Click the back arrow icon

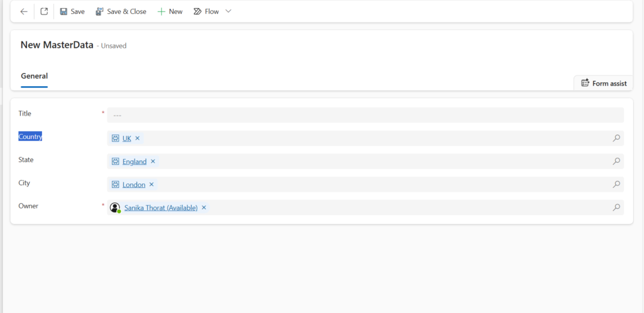24,11
